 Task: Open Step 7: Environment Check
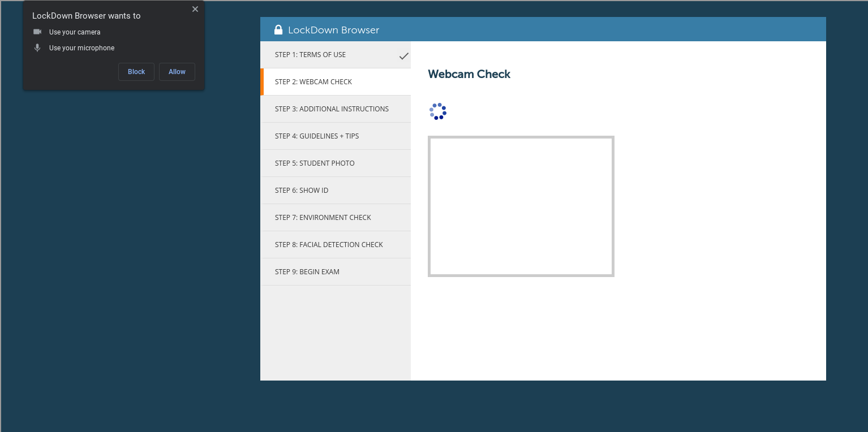coord(336,218)
